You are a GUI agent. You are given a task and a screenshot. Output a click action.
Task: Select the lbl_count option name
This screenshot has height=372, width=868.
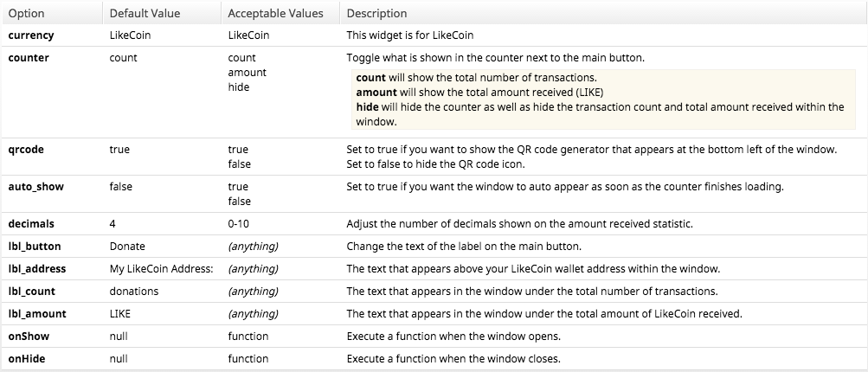tap(31, 292)
